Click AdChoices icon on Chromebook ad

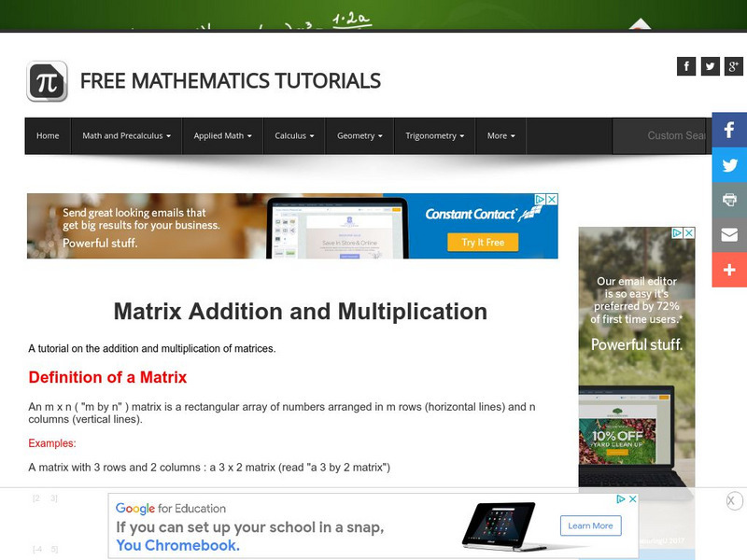[x=621, y=499]
